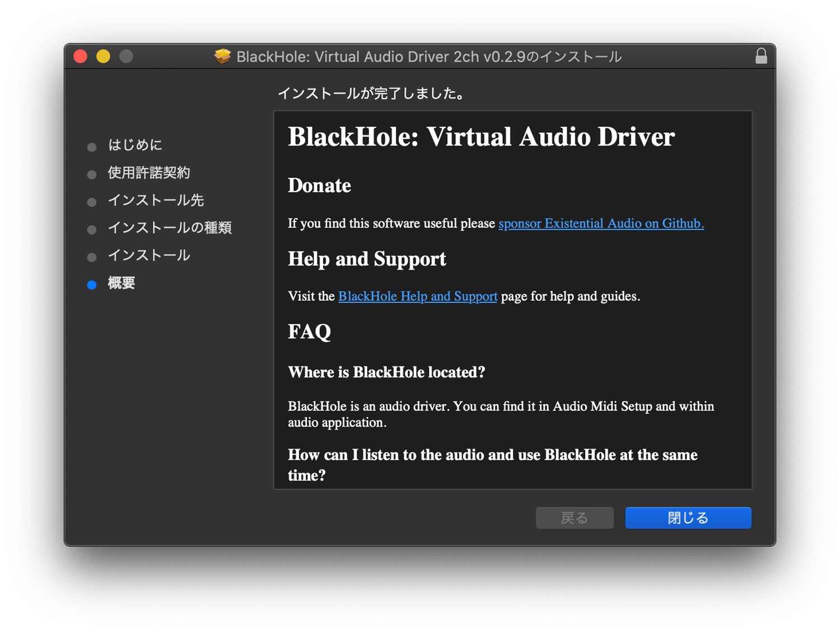The image size is (840, 631).
Task: Click the インストールが完了しました。 message
Action: tap(372, 93)
